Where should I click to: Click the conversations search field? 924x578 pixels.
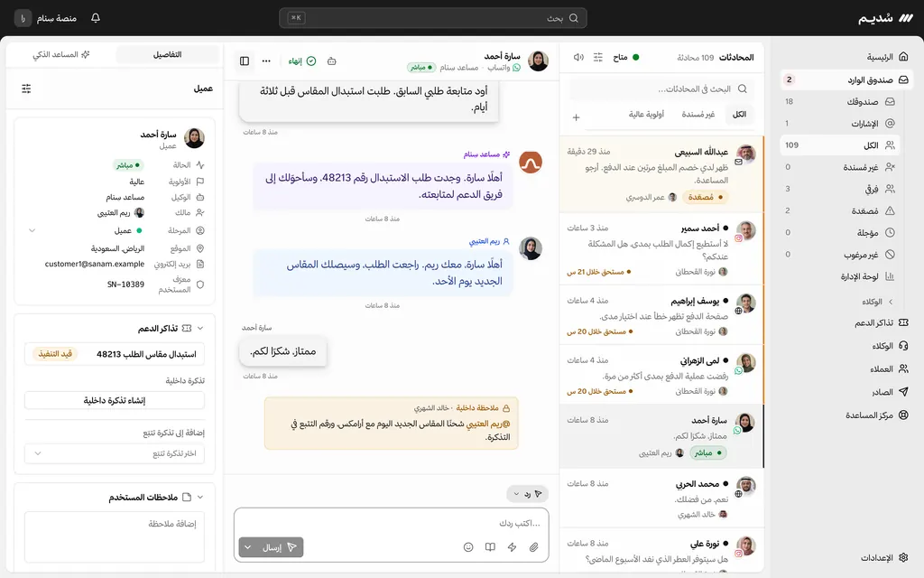coord(660,89)
